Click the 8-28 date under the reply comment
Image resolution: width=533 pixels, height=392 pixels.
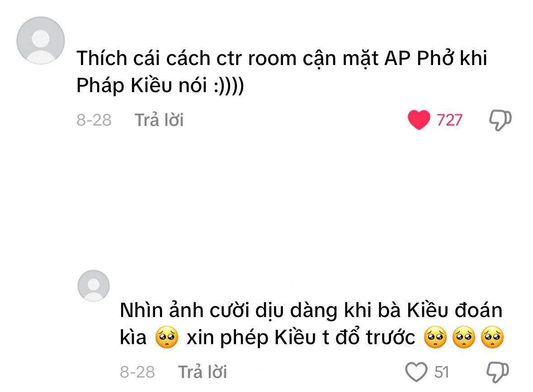tap(137, 372)
